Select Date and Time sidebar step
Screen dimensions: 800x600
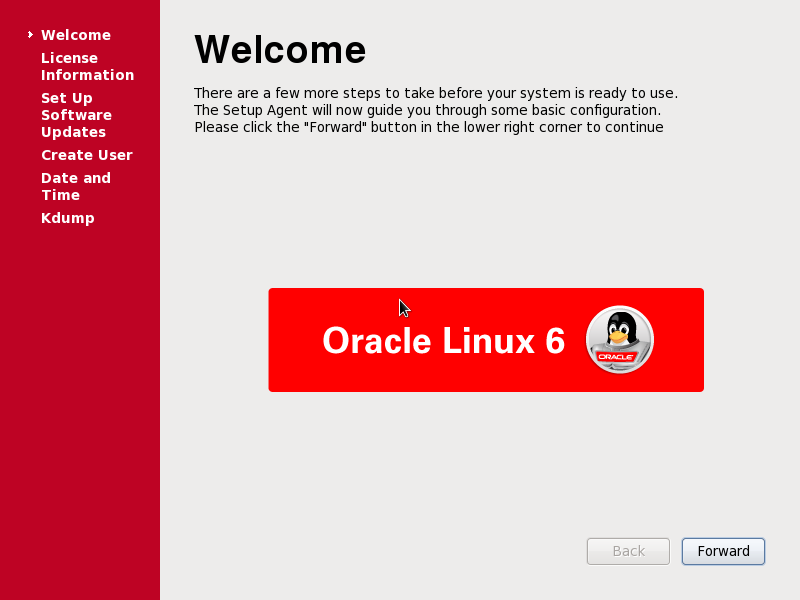point(76,186)
